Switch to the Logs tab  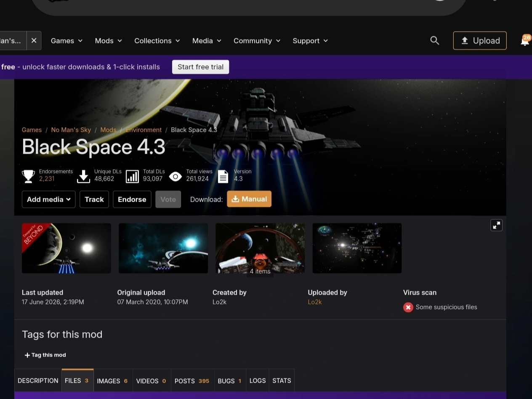258,380
